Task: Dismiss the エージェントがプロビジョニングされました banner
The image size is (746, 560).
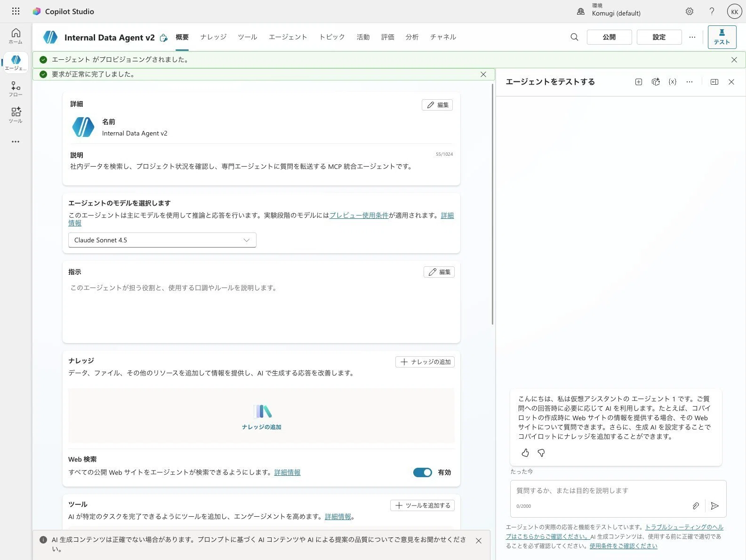Action: (734, 60)
